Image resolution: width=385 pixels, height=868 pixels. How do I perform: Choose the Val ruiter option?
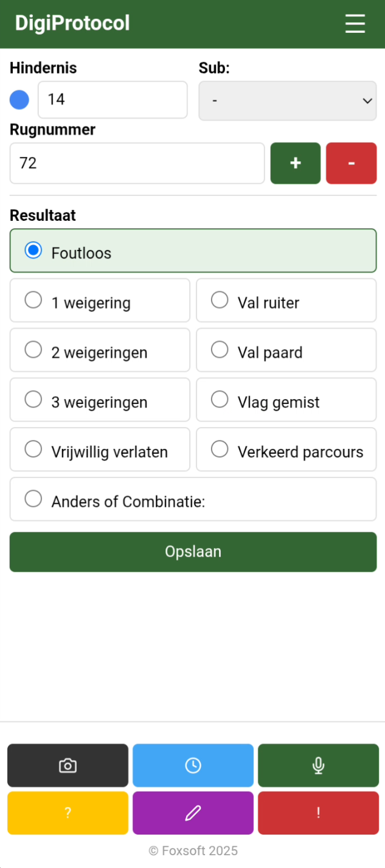coord(220,300)
